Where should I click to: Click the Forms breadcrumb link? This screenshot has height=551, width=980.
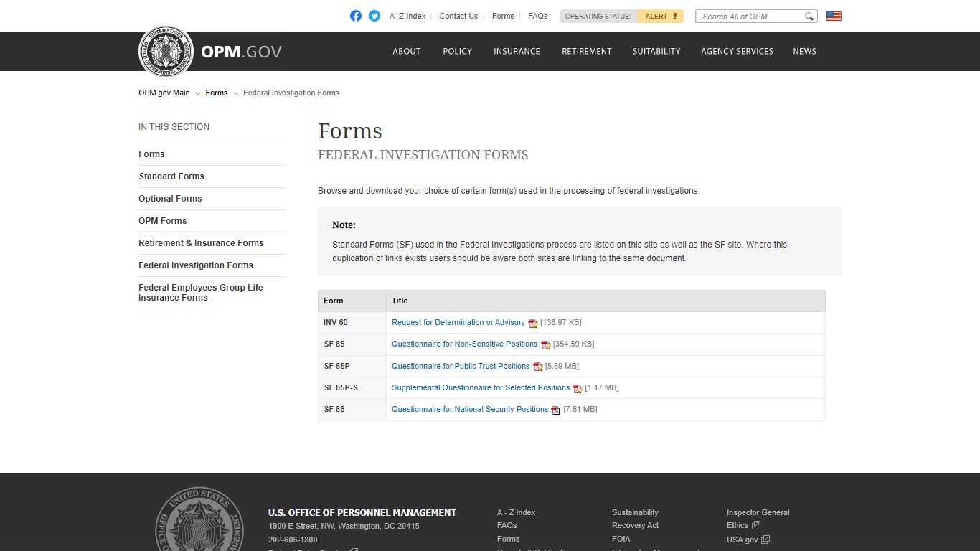pos(216,93)
